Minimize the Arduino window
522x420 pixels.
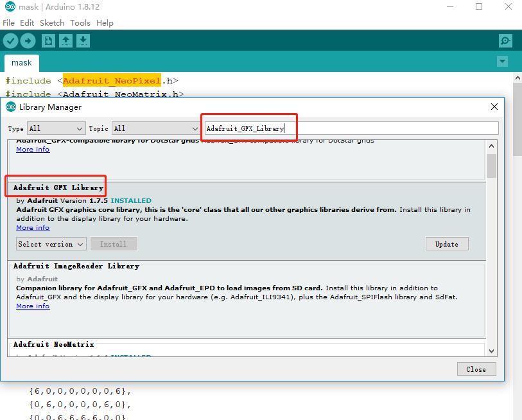point(450,6)
